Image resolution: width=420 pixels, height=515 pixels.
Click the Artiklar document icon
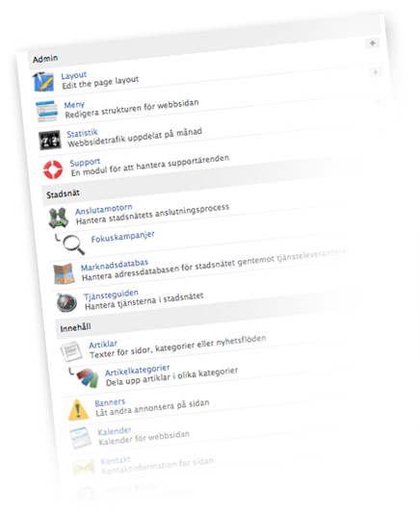(x=71, y=351)
